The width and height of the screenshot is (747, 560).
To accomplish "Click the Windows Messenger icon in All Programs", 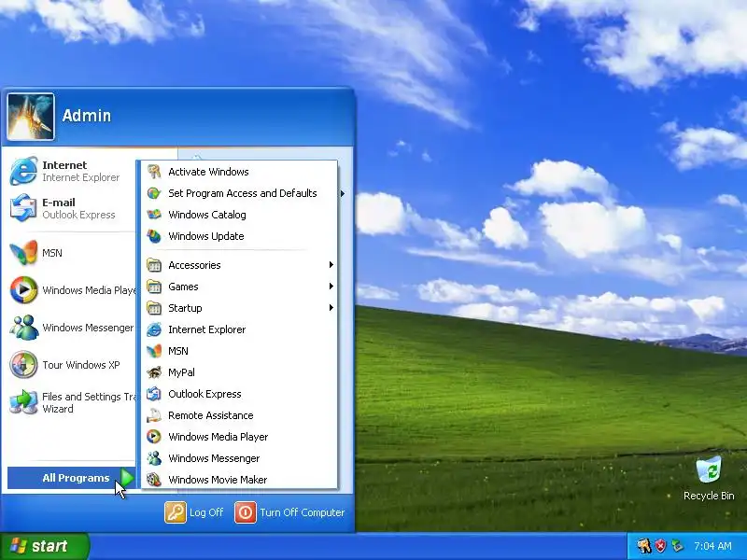I will click(x=154, y=458).
